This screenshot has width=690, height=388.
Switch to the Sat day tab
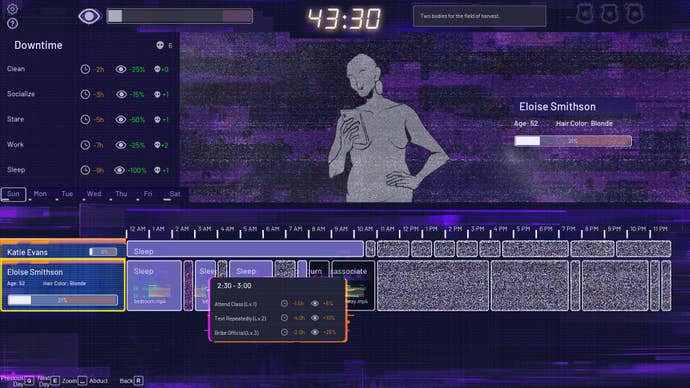point(175,194)
